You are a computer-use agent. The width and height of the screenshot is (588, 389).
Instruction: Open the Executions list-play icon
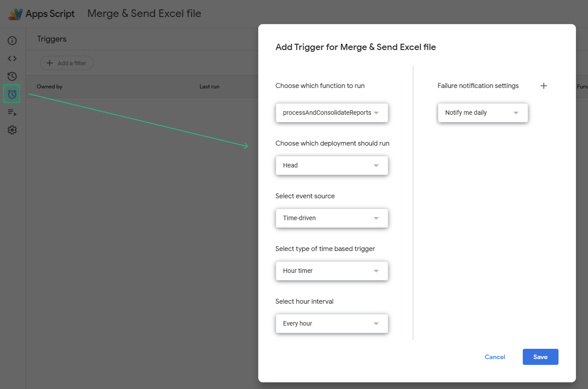12,112
